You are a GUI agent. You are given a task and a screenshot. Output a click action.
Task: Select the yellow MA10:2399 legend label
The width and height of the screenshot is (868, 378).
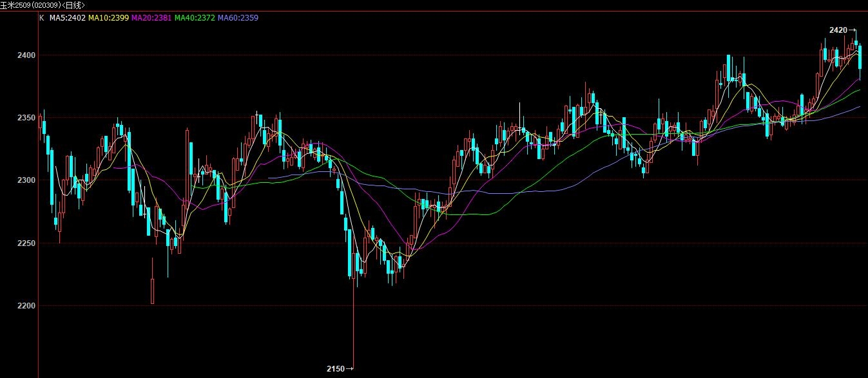pos(109,18)
